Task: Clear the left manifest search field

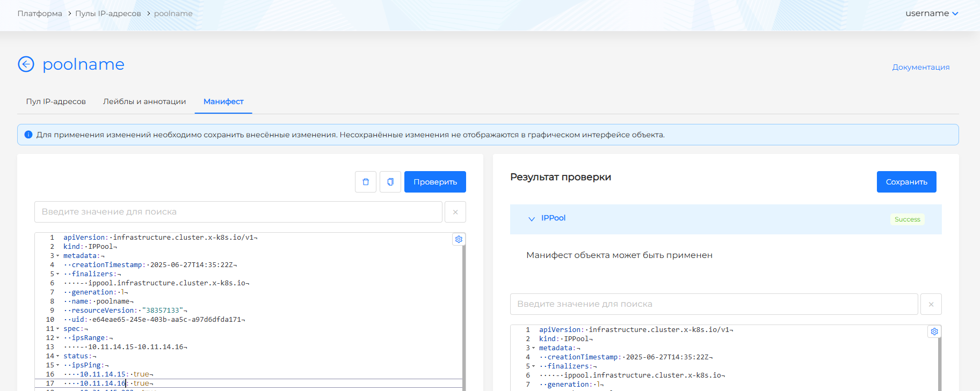Action: pyautogui.click(x=455, y=212)
